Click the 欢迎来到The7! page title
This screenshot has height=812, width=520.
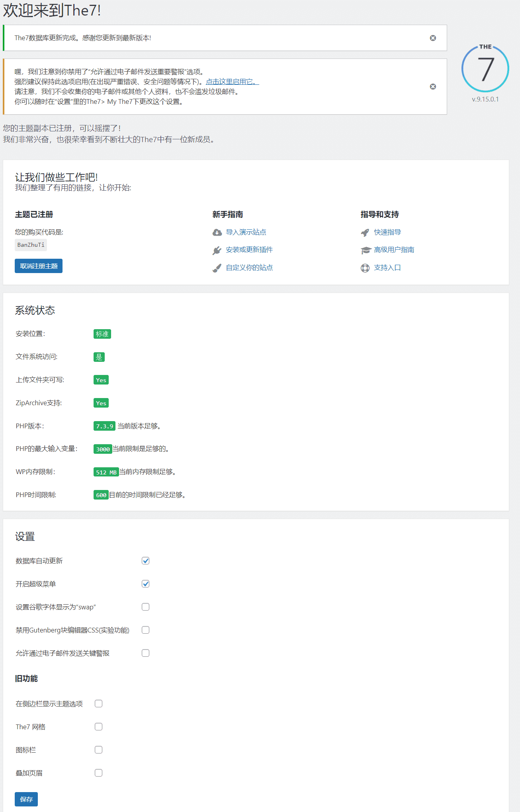pyautogui.click(x=52, y=10)
